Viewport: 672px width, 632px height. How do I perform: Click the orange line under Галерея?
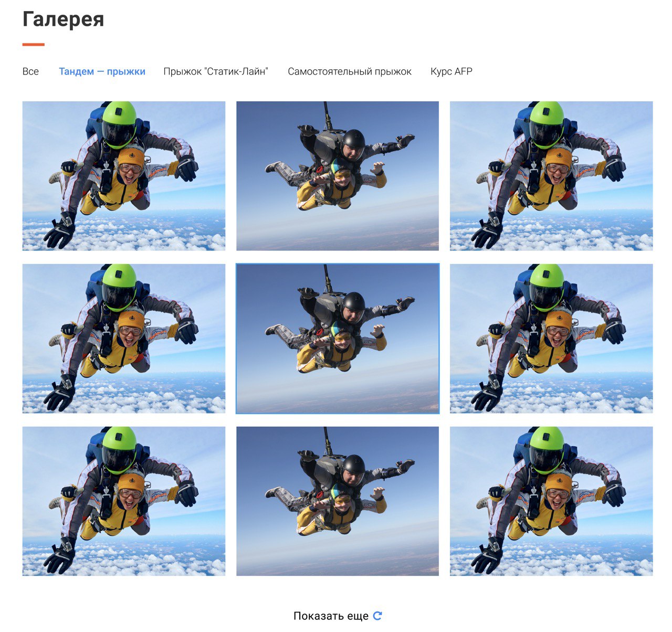coord(33,45)
